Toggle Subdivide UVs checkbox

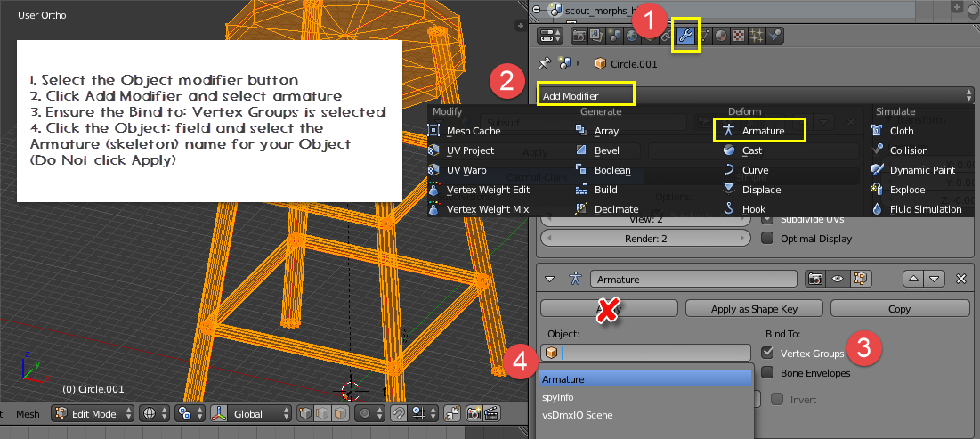(x=767, y=219)
